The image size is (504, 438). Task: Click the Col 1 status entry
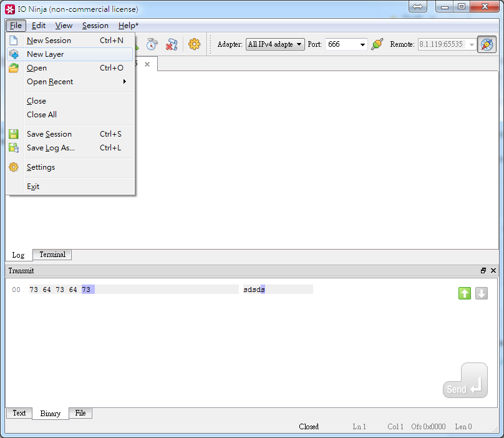pos(395,426)
